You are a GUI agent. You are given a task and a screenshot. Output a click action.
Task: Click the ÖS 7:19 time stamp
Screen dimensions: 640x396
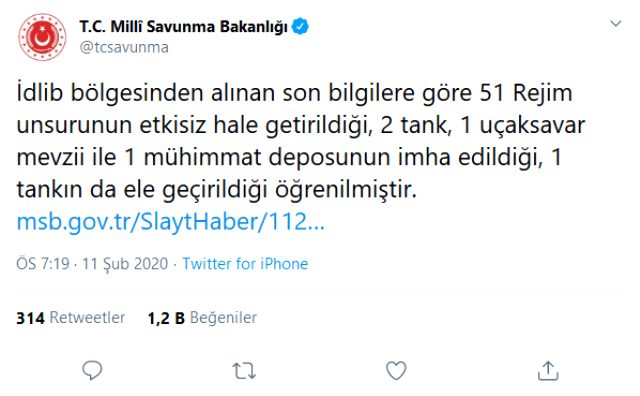point(43,264)
